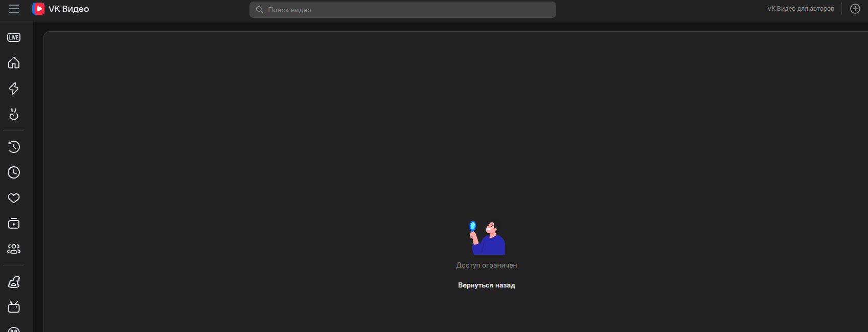Image resolution: width=868 pixels, height=332 pixels.
Task: Click the access restricted illustration
Action: (487, 238)
